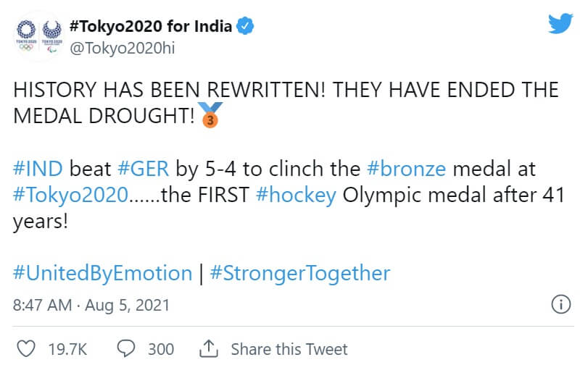This screenshot has width=588, height=365.
Task: Click 'Share this Tweet' text
Action: 289,349
